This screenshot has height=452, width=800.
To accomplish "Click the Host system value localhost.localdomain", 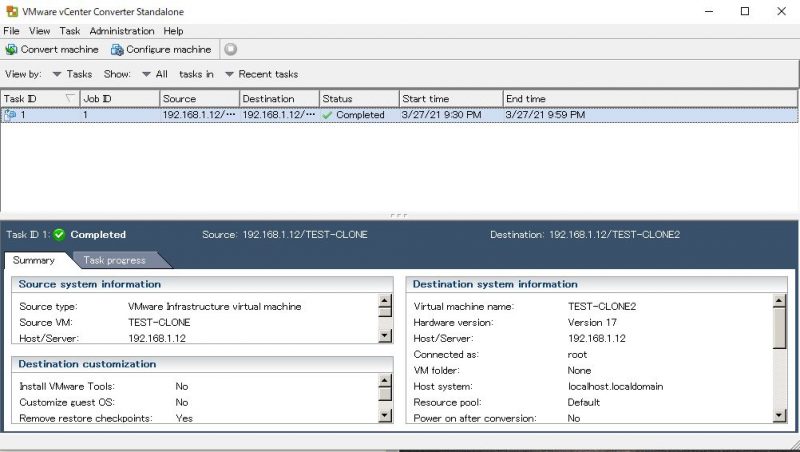I will 615,386.
